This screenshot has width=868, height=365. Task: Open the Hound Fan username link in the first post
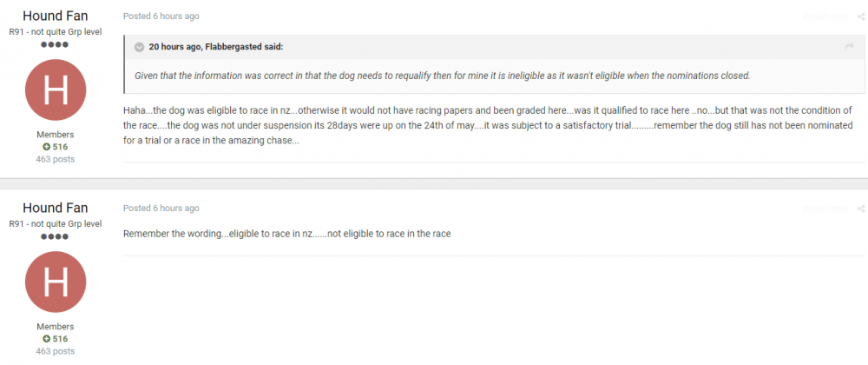[56, 16]
